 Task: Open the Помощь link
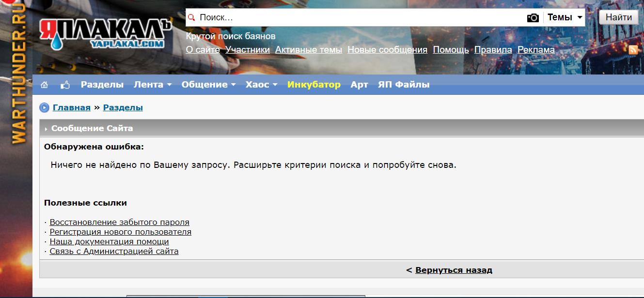coord(451,50)
